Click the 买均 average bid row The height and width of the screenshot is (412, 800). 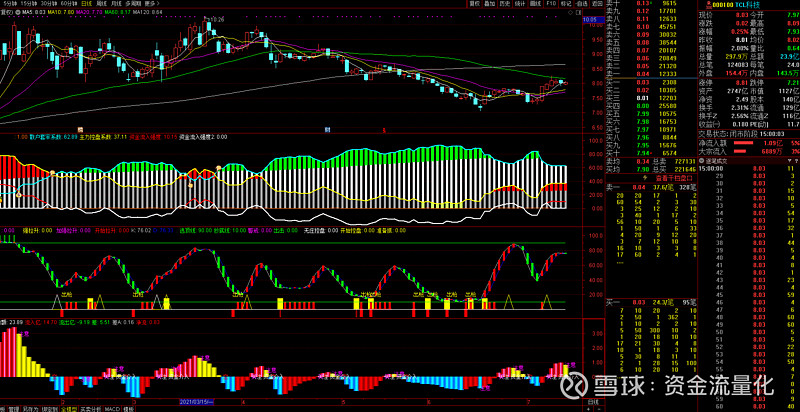pos(651,169)
